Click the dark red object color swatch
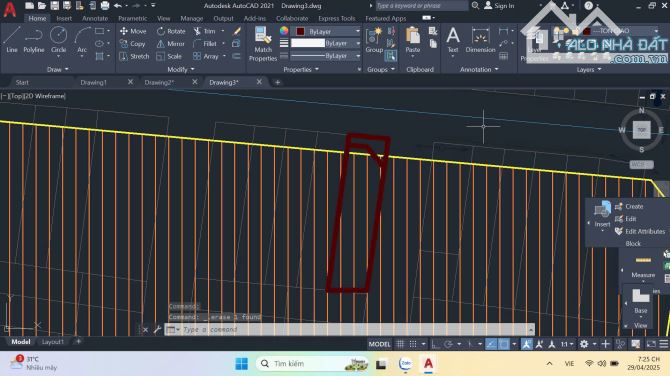This screenshot has width=670, height=376. point(300,32)
